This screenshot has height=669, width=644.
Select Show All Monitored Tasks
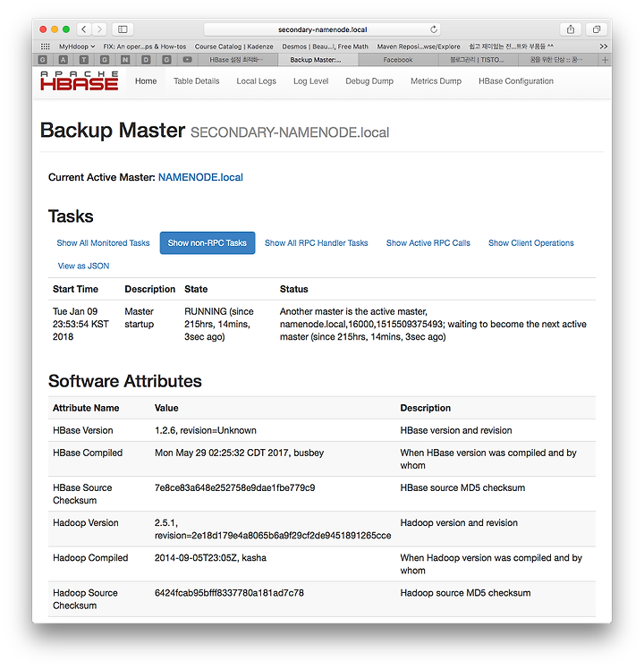click(103, 242)
